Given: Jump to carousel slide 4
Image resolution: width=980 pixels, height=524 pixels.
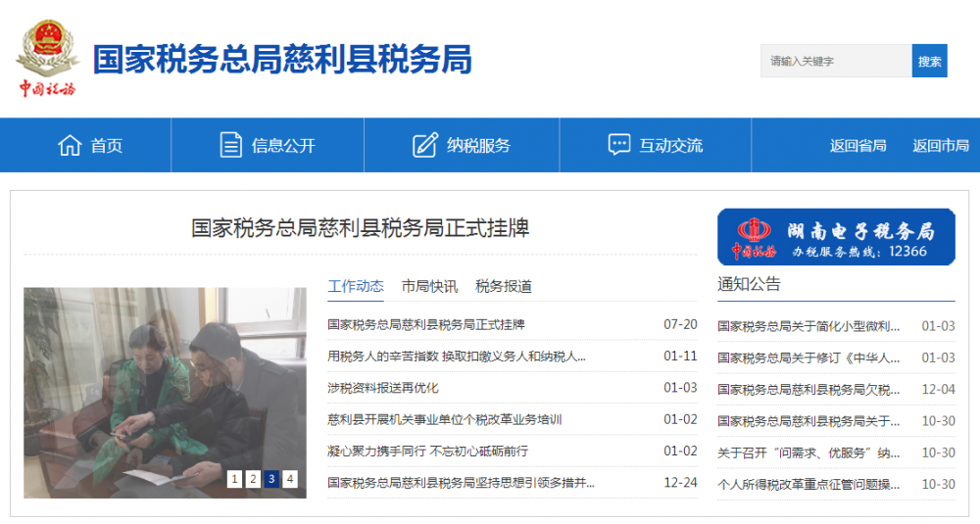Looking at the screenshot, I should [x=290, y=479].
